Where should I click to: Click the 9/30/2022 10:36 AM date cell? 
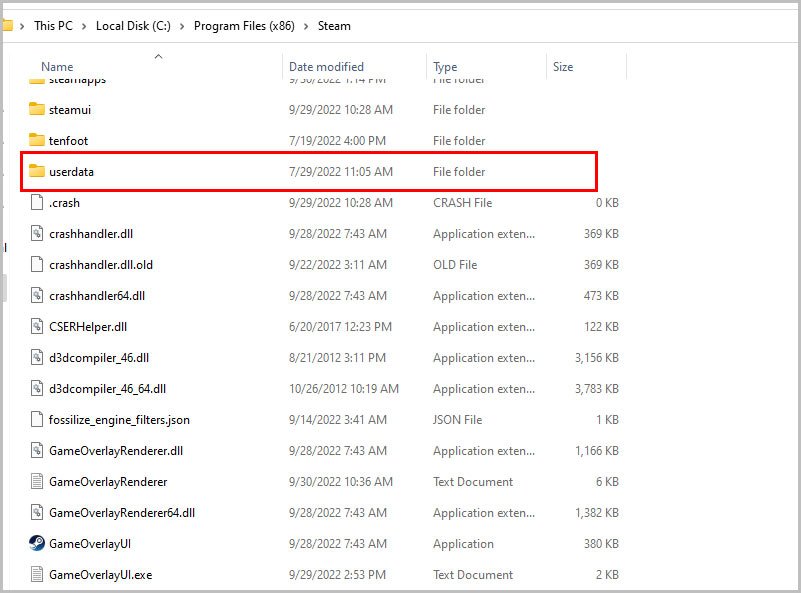click(x=341, y=482)
